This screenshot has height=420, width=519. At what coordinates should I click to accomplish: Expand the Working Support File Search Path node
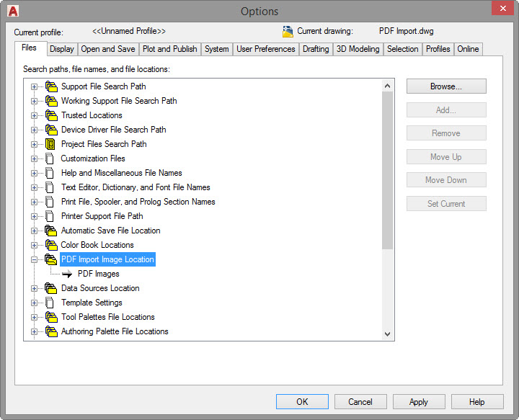click(34, 101)
